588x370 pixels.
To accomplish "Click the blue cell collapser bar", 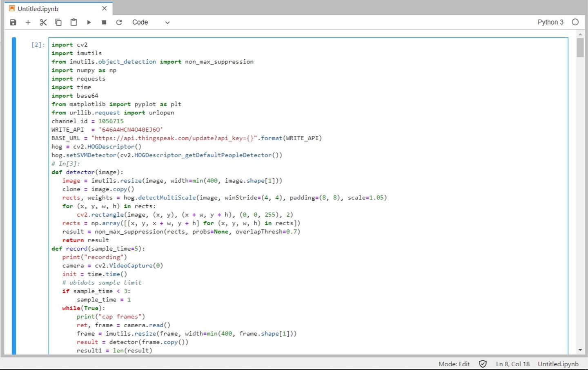I will coord(14,195).
